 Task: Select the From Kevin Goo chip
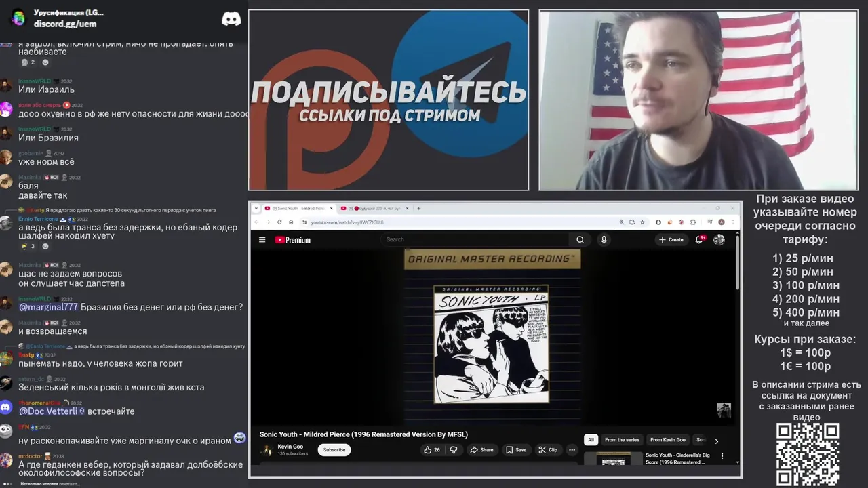click(668, 440)
